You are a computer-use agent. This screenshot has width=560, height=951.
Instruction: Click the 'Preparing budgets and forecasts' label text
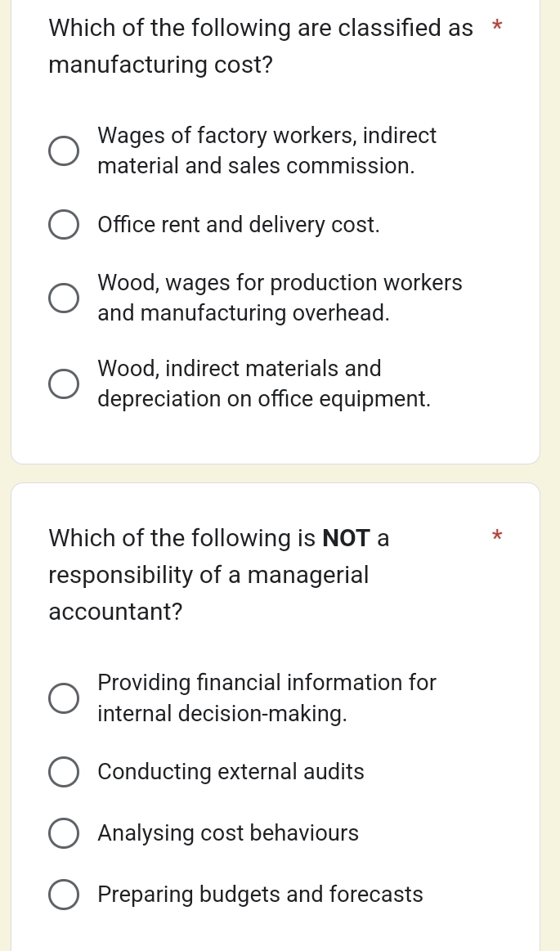(260, 895)
